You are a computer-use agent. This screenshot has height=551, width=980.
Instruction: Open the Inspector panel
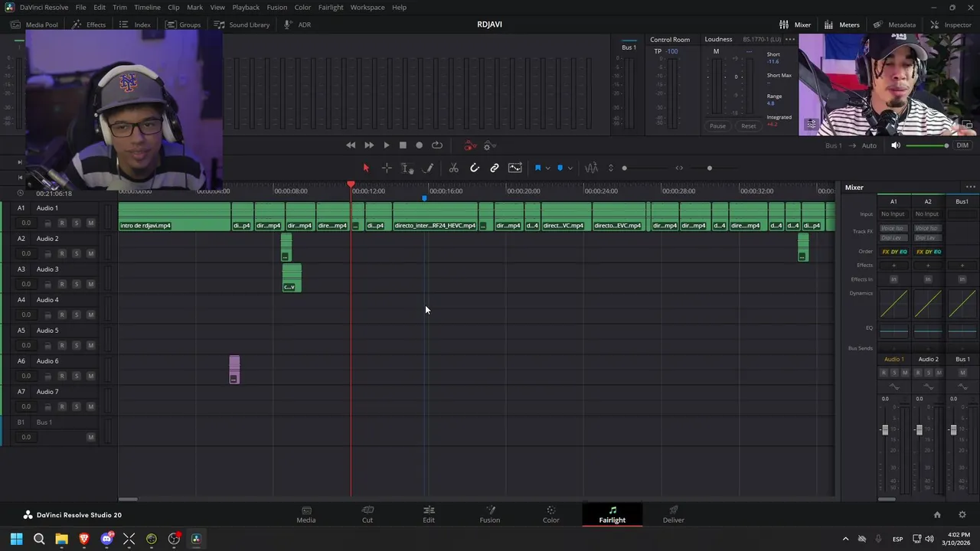click(x=951, y=24)
